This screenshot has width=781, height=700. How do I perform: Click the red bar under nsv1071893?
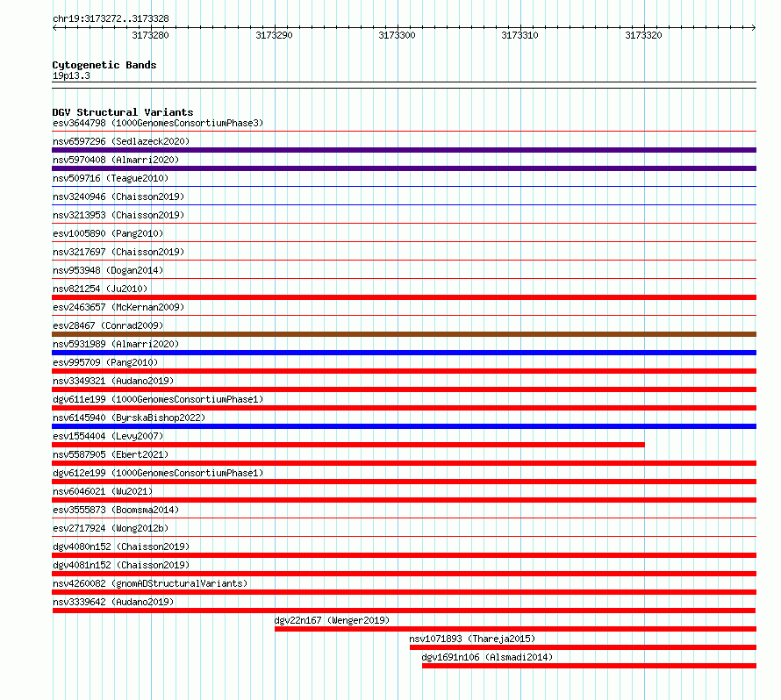coord(584,647)
